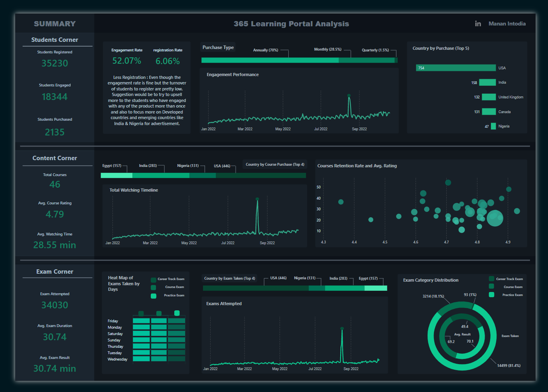Select the Purchase Type label tab
548x392 pixels.
point(218,47)
